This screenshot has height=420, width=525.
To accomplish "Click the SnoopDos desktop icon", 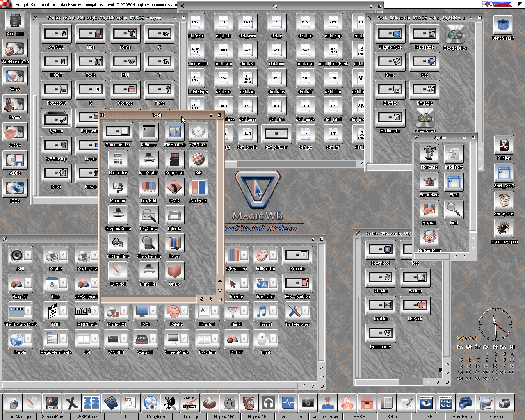I will pyautogui.click(x=504, y=201).
